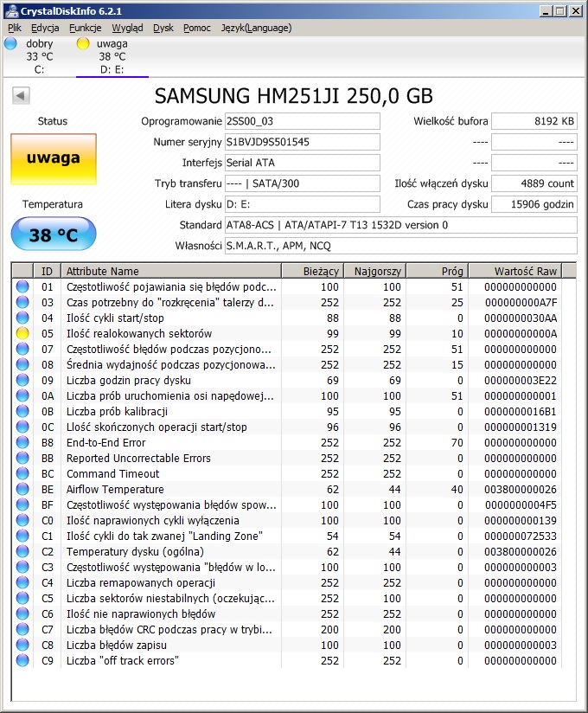Screen dimensions: 588x713
Task: Click the blue status icon on row C9
Action: 22,661
